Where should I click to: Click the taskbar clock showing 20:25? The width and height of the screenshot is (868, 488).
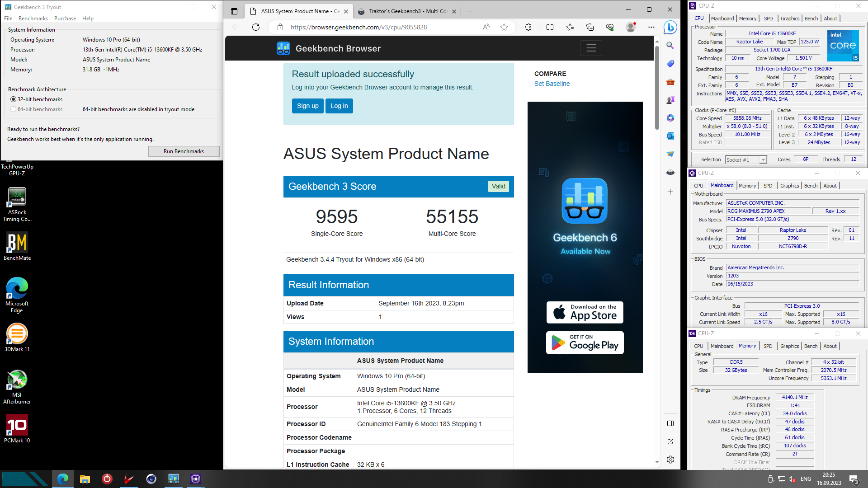click(x=829, y=479)
